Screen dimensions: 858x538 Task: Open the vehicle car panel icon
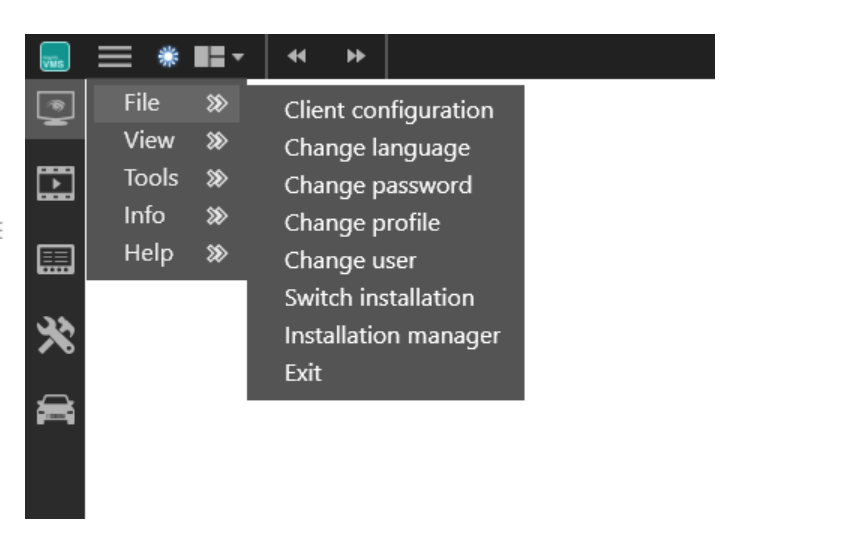tap(55, 411)
